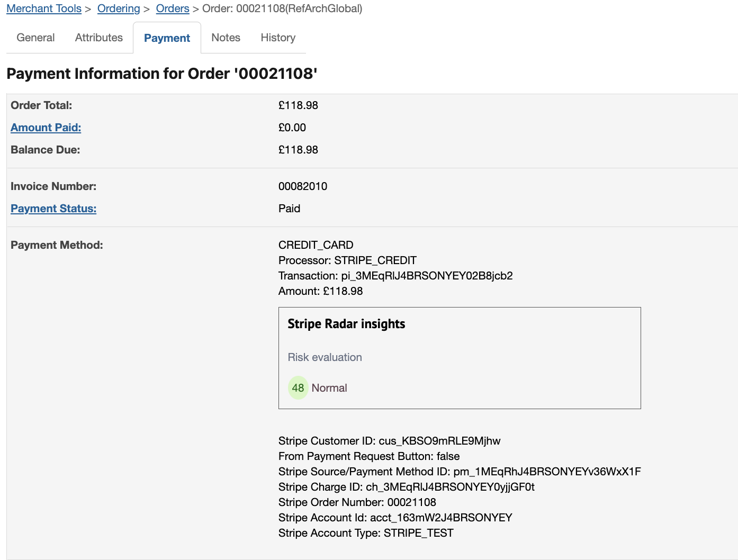The width and height of the screenshot is (738, 560).
Task: Click the Stripe Account Type STRIPE_TEST line
Action: pyautogui.click(x=366, y=533)
